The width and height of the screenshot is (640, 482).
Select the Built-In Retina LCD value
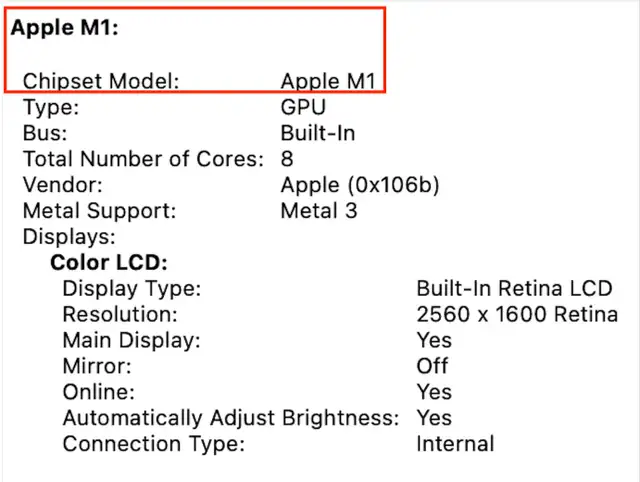(x=514, y=289)
